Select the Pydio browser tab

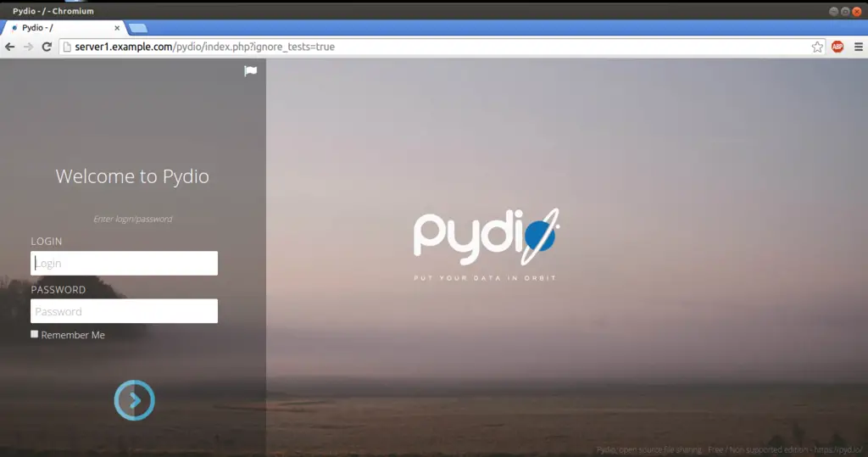[x=63, y=28]
